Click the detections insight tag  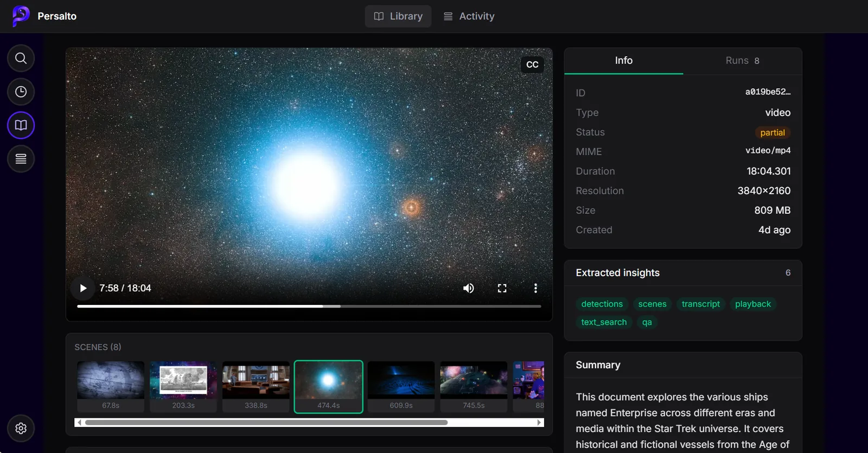tap(602, 304)
